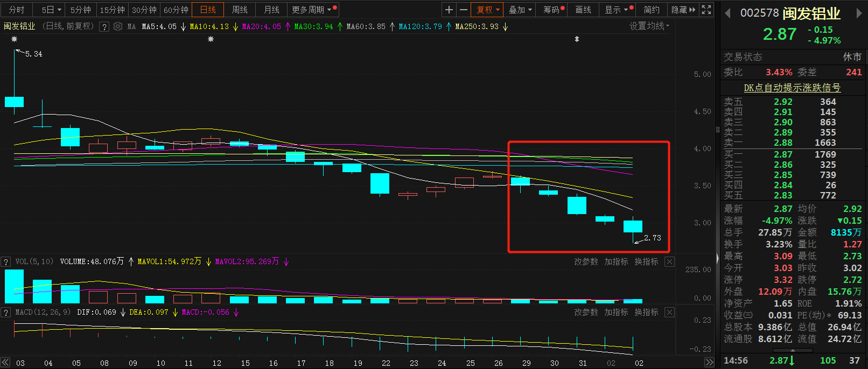
Task: Go to previous stock with left arrow
Action: (x=727, y=13)
